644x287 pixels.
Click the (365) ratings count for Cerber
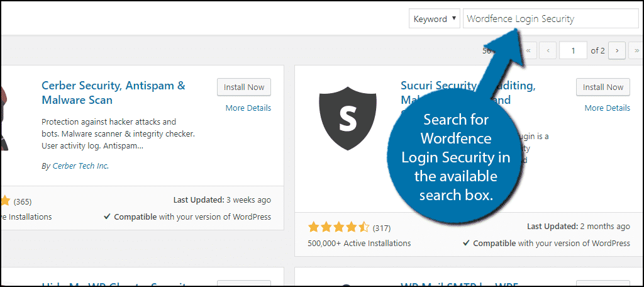[x=23, y=201]
